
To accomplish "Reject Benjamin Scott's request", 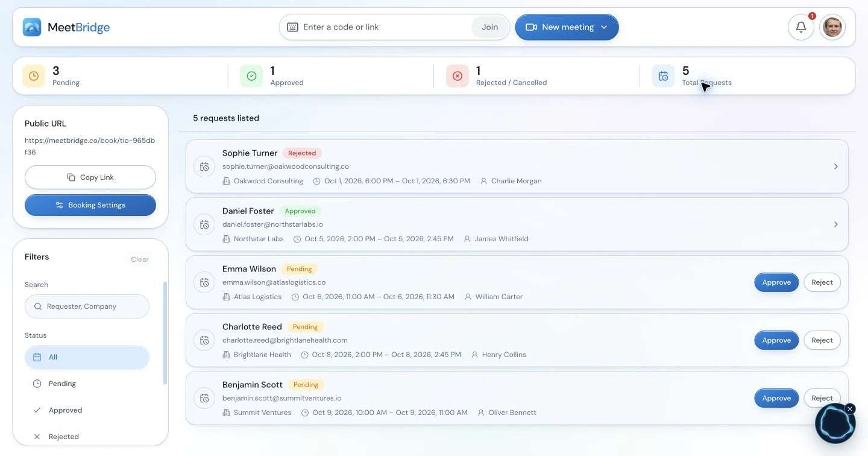I will [822, 398].
